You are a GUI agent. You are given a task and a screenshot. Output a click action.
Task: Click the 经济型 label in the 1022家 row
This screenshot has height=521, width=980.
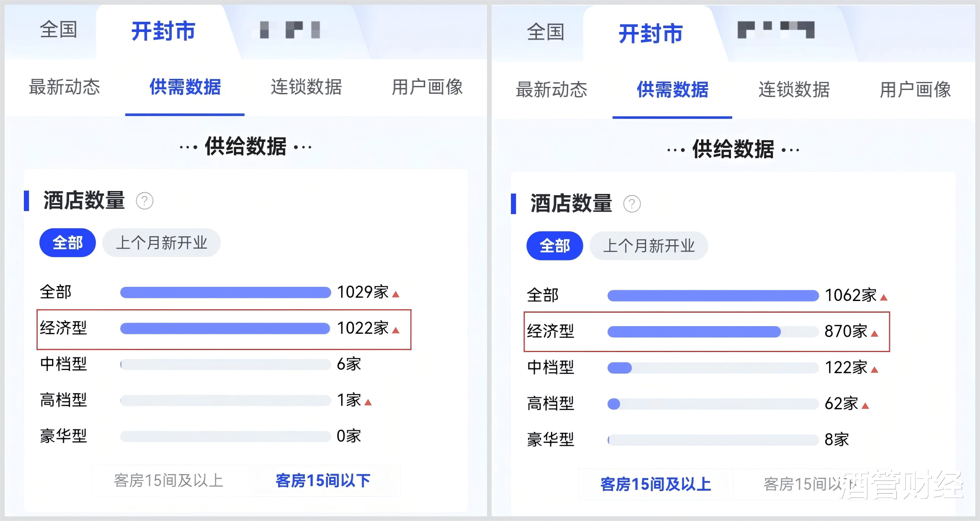click(x=64, y=328)
